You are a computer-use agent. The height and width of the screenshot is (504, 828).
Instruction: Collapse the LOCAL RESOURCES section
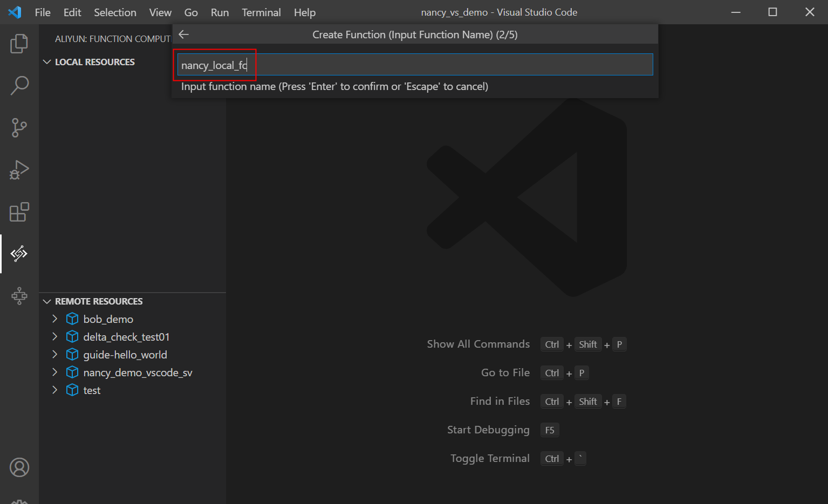tap(47, 62)
